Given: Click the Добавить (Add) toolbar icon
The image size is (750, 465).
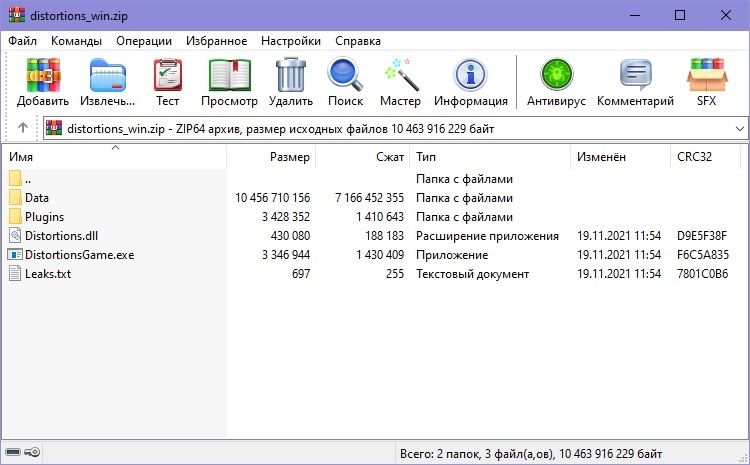Looking at the screenshot, I should (43, 82).
